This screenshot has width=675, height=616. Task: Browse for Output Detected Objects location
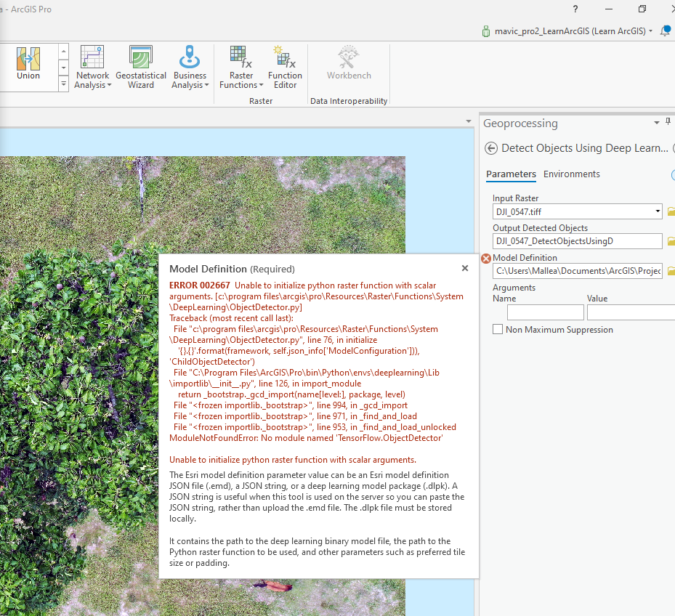click(671, 241)
